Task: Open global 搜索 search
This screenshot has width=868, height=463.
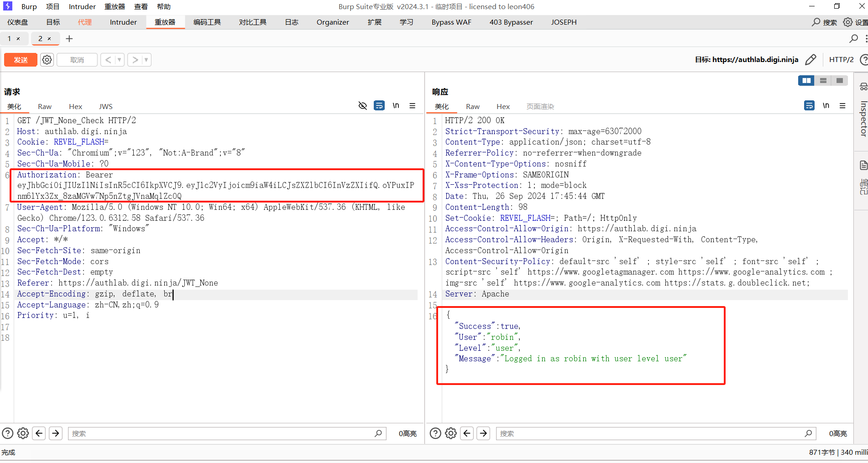Action: 825,22
